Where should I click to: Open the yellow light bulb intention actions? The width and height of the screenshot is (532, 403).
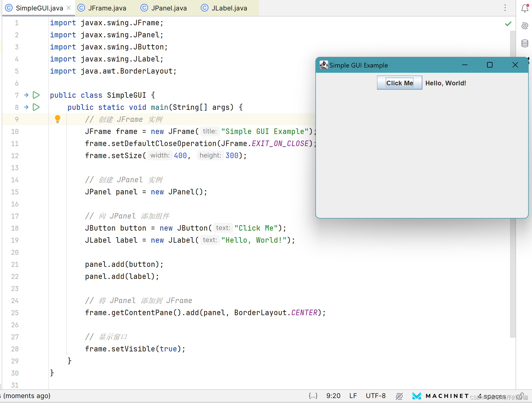coord(58,119)
